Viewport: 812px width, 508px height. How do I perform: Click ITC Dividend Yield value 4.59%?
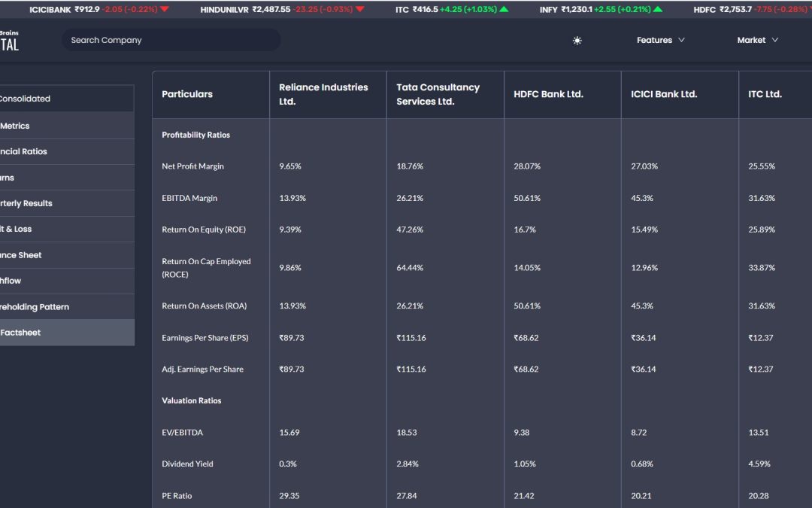click(x=759, y=464)
